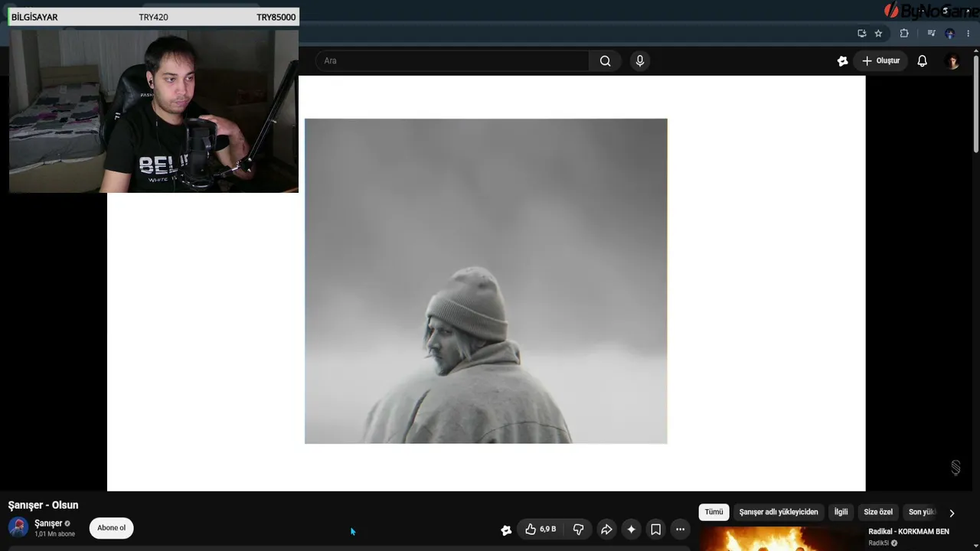Click the Şanışer - Olsun video title
Image resolution: width=980 pixels, height=551 pixels.
[43, 505]
